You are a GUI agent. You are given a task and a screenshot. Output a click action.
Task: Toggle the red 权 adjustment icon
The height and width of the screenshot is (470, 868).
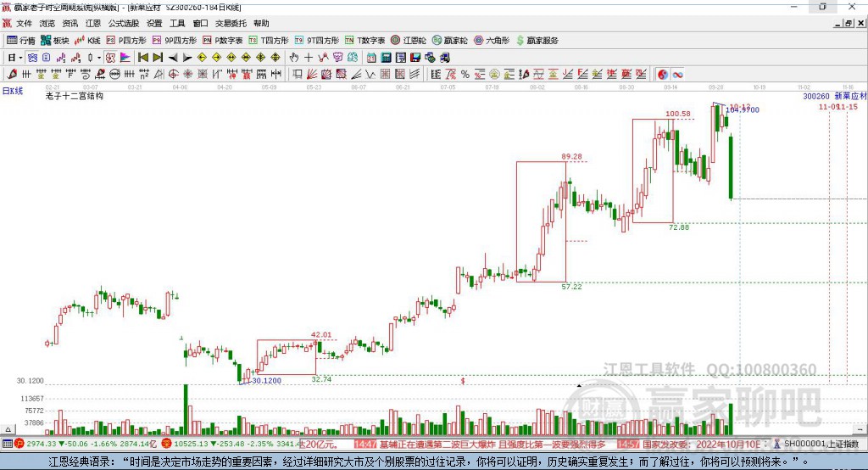[110, 58]
